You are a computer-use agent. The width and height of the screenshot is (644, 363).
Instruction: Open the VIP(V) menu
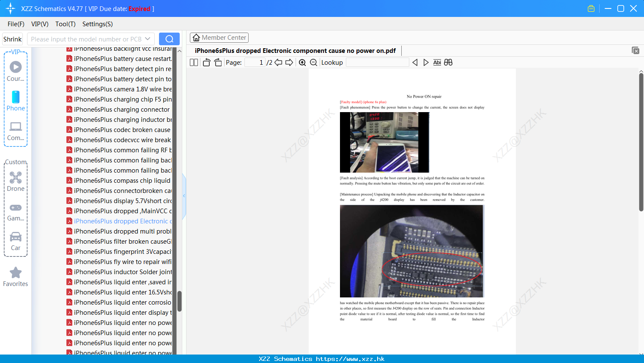pos(40,24)
